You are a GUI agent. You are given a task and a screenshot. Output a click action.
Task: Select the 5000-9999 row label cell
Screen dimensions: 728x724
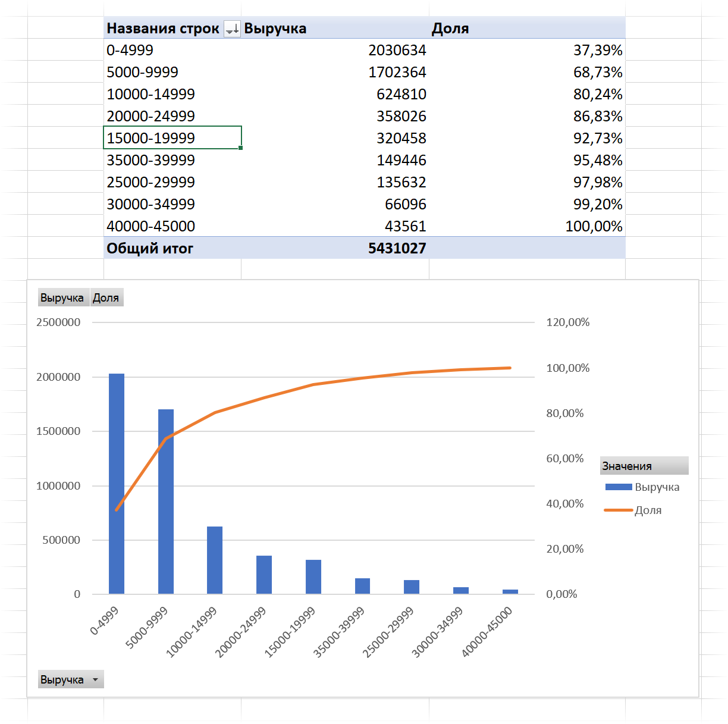pyautogui.click(x=172, y=73)
